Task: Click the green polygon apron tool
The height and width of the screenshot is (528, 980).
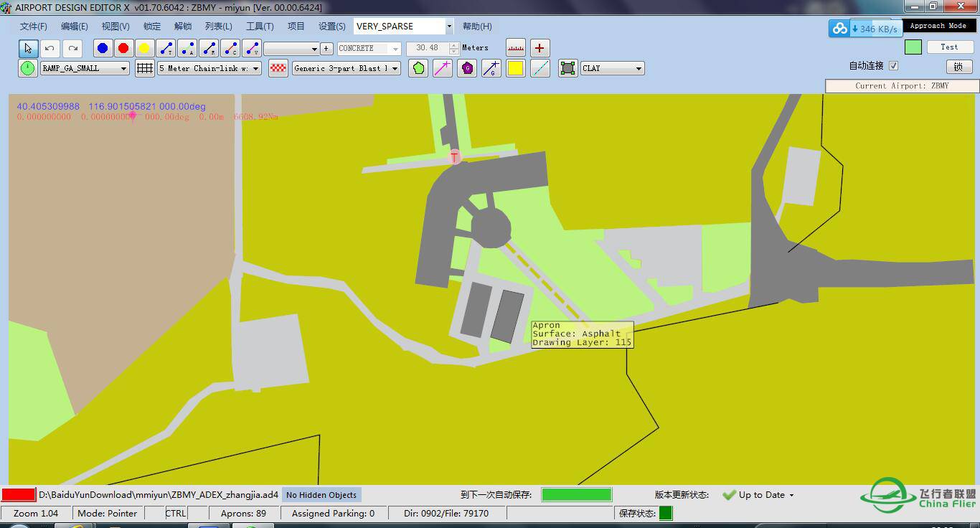Action: [418, 68]
